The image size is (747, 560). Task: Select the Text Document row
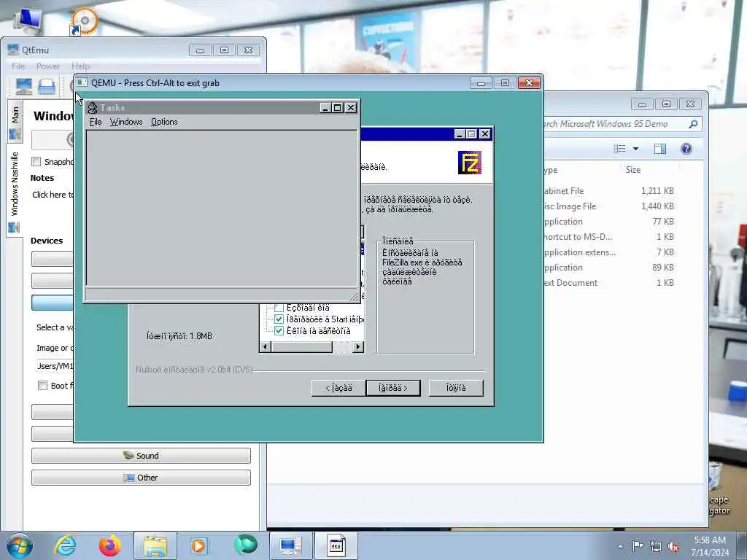[610, 283]
